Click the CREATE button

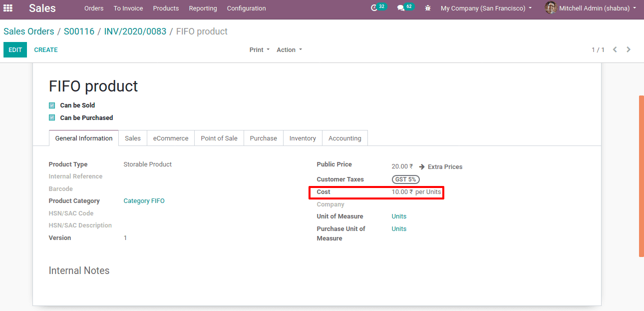[46, 49]
